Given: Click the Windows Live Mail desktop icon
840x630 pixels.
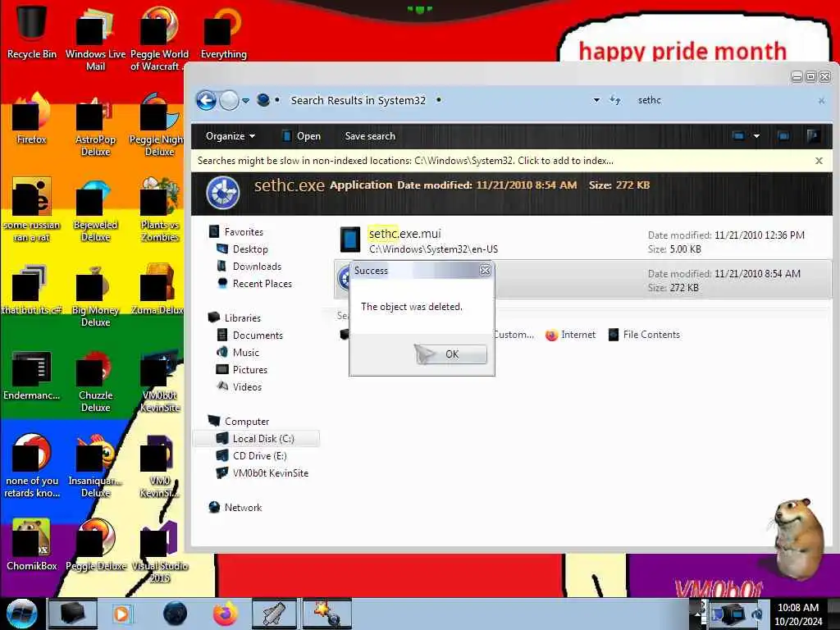Looking at the screenshot, I should pos(95,39).
